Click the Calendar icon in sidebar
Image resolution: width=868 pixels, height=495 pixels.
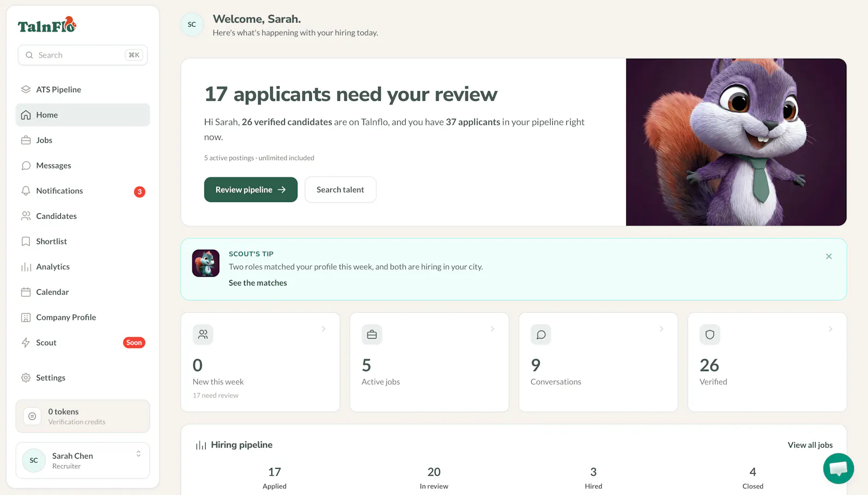coord(25,292)
